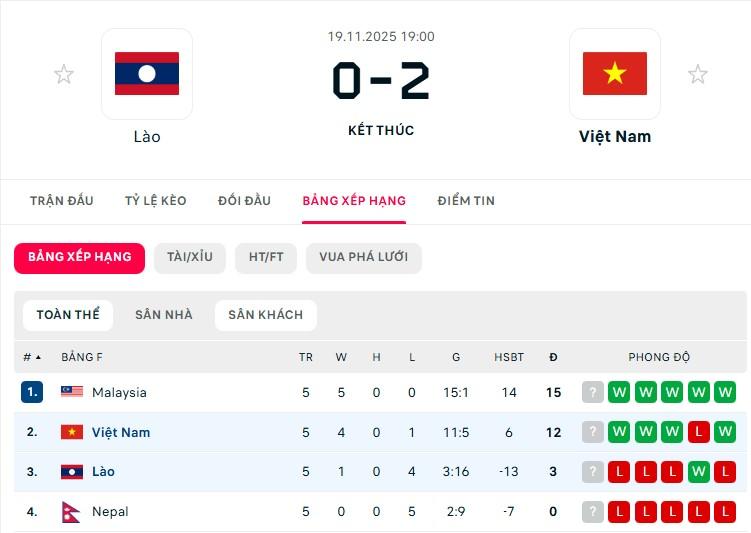Click Việt Nam's red L form badge
The width and height of the screenshot is (751, 533).
[699, 432]
